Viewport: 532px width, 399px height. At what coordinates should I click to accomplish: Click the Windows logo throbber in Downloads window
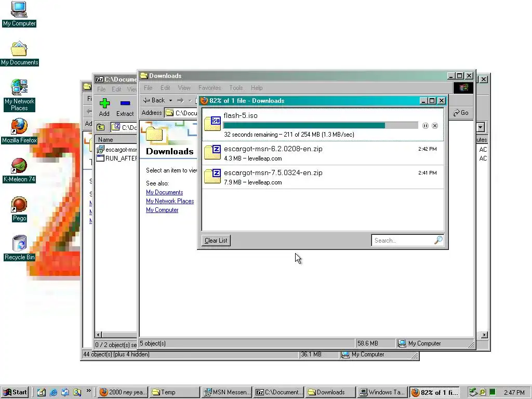click(x=463, y=88)
